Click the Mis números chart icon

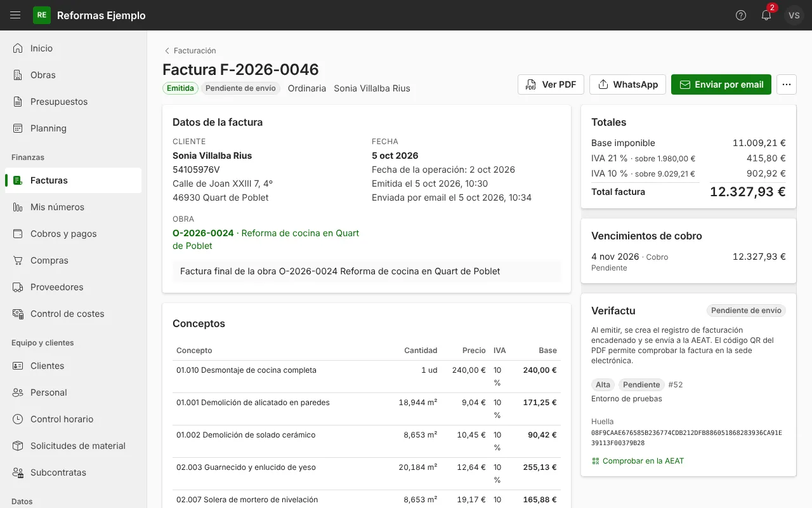18,207
